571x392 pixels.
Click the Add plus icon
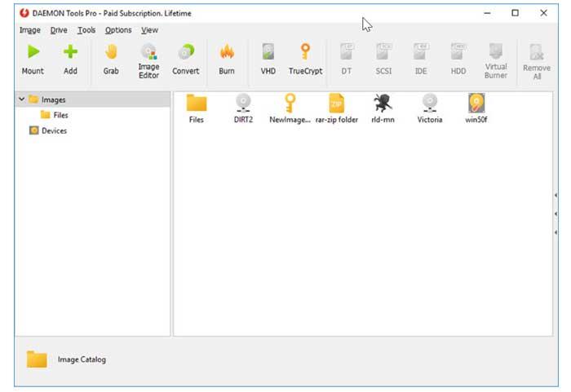70,52
